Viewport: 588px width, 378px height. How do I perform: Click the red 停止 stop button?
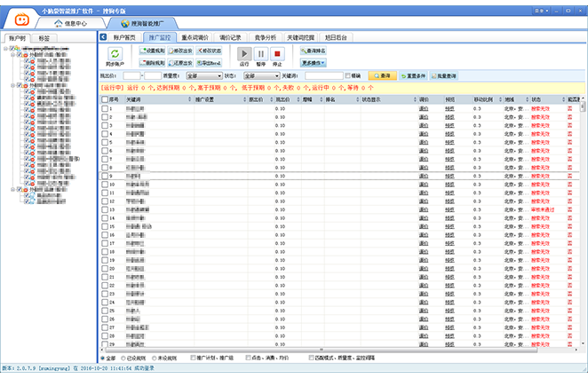(x=277, y=54)
